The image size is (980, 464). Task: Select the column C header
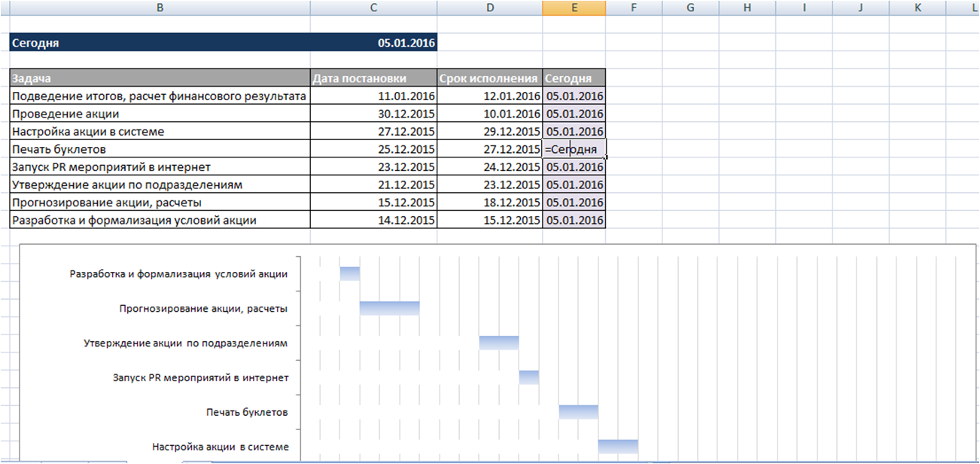[x=373, y=8]
